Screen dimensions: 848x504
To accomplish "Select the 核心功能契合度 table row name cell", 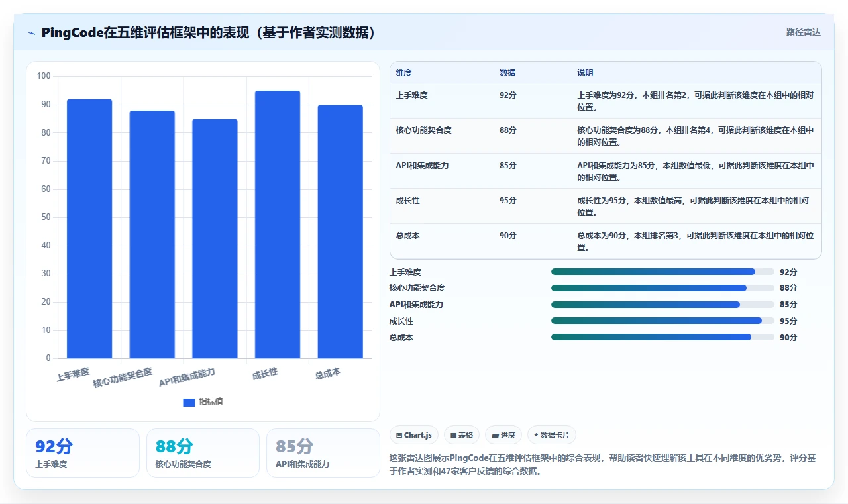I will [x=424, y=130].
